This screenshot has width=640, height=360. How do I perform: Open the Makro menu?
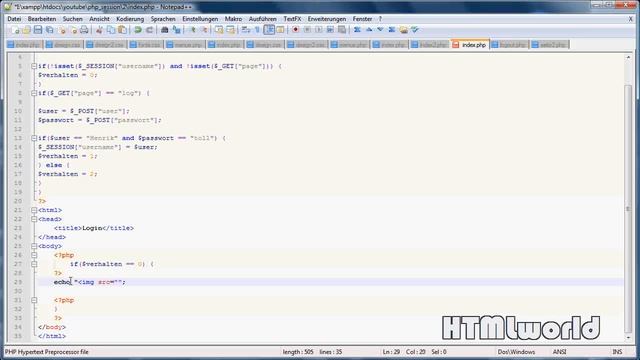pos(233,19)
